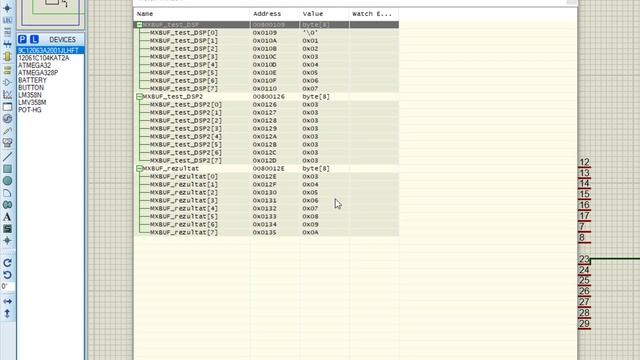Select 9C12063A2001JLHFT in devices list
Viewport: 640px width, 360px height.
(51, 51)
